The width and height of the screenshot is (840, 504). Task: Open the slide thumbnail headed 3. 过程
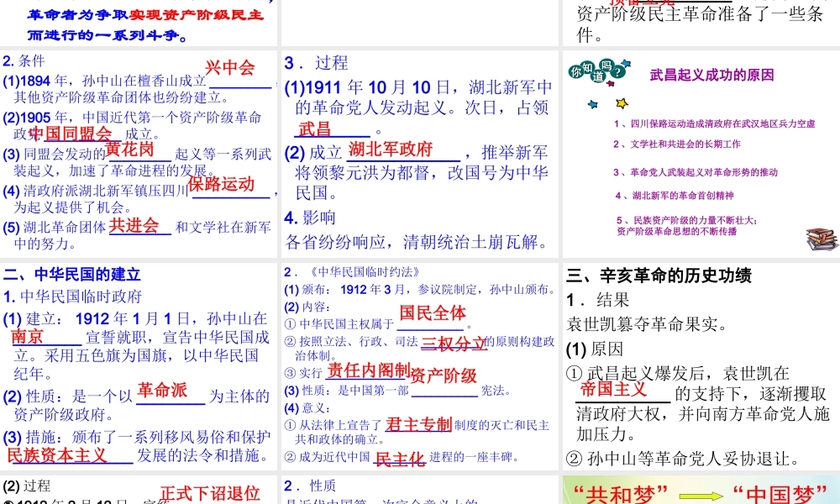[x=419, y=153]
